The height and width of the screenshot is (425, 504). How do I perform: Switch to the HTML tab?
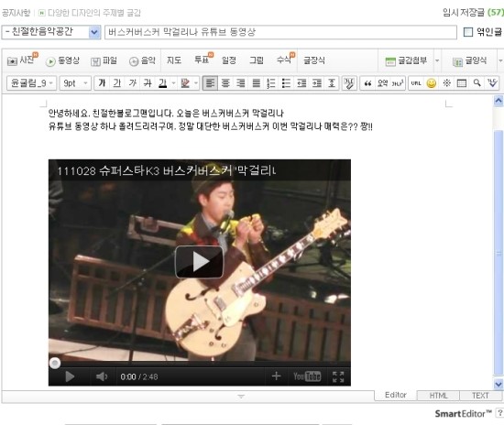[438, 396]
